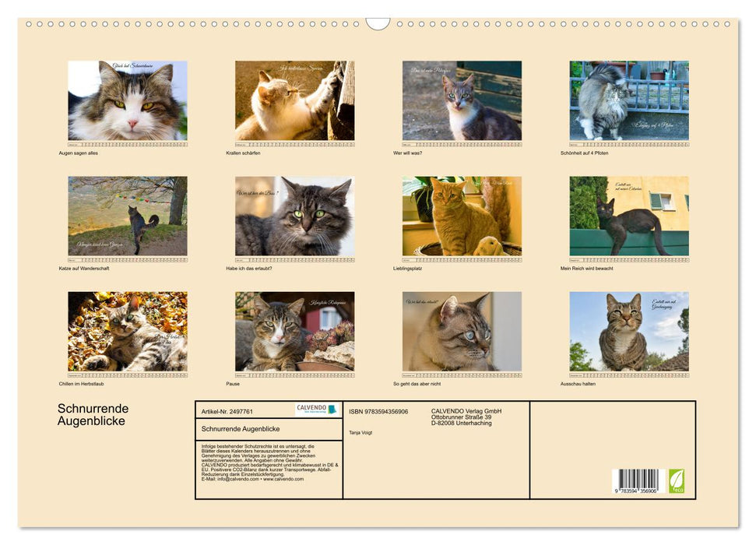Click the 'Lieblingsplatz' orange cat photo
This screenshot has width=756, height=545.
coord(462,216)
